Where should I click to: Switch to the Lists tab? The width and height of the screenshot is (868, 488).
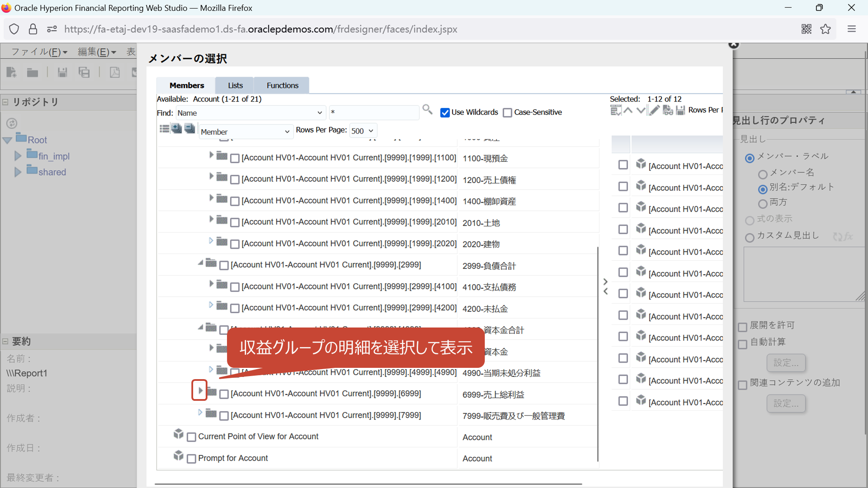coord(235,85)
